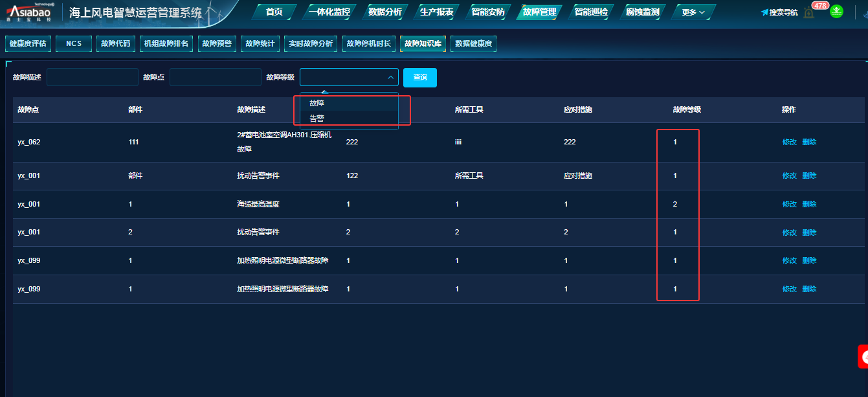The height and width of the screenshot is (397, 868).
Task: Switch to 健康度评估 sub-tab
Action: [28, 44]
